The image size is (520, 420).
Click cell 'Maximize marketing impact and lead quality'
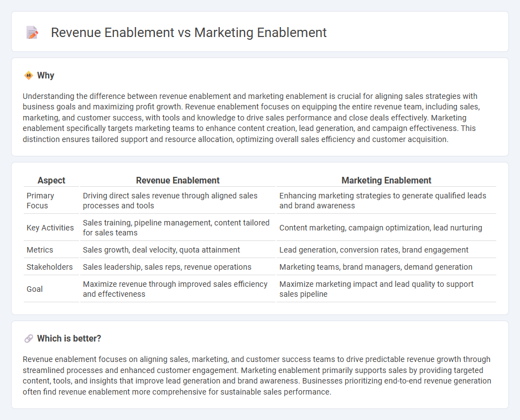386,289
